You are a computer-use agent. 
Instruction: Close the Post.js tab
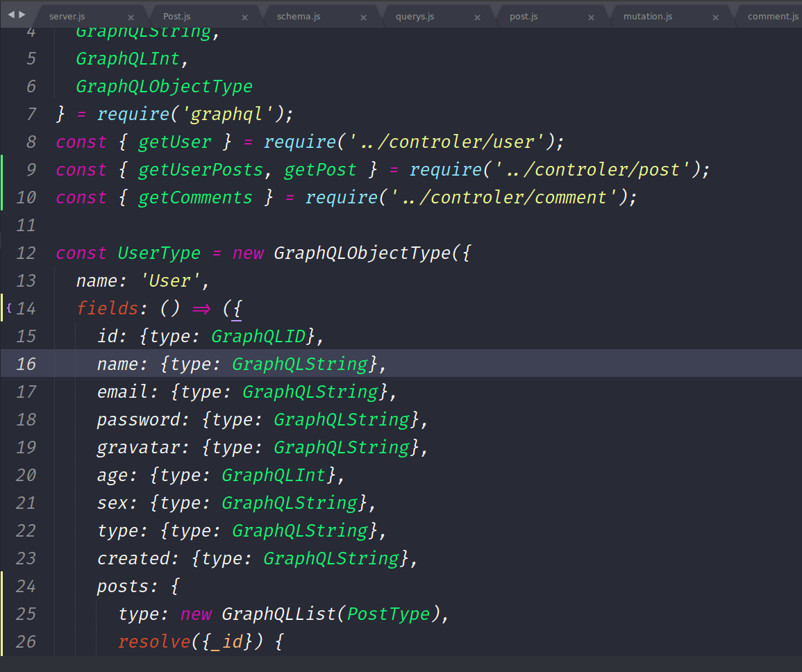(x=245, y=17)
